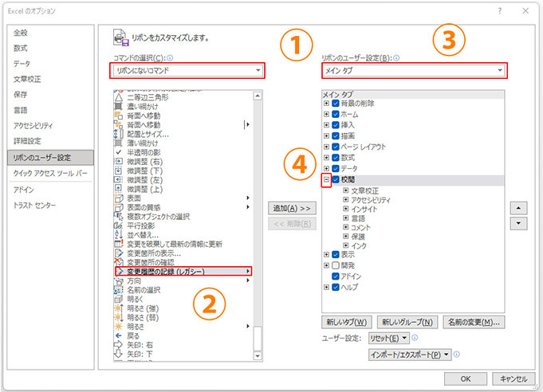Click the command list scrollbar down arrow
The image size is (543, 392).
[258, 355]
